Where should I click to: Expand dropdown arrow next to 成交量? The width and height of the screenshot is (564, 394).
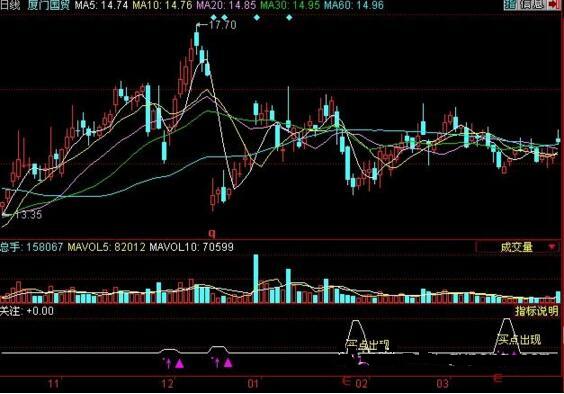click(552, 247)
